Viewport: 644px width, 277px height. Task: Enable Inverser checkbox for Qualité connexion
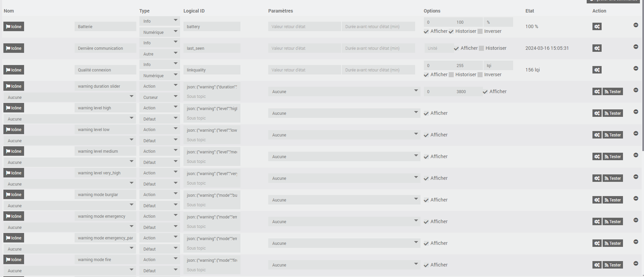pos(480,75)
